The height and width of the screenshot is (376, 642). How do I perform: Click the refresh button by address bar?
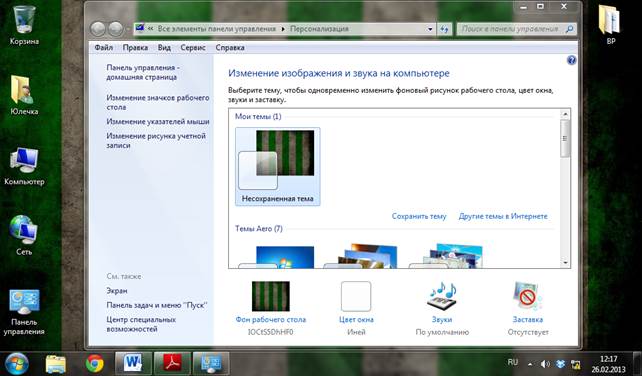pos(445,29)
